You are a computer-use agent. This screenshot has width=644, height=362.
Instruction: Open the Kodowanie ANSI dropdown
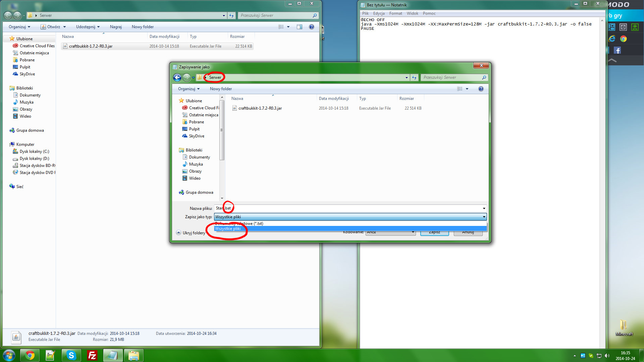[391, 232]
